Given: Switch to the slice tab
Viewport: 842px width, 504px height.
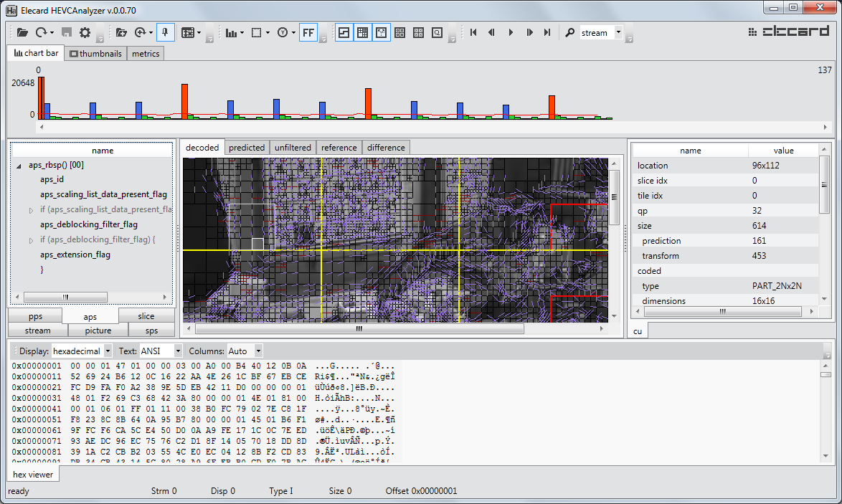Looking at the screenshot, I should 146,316.
